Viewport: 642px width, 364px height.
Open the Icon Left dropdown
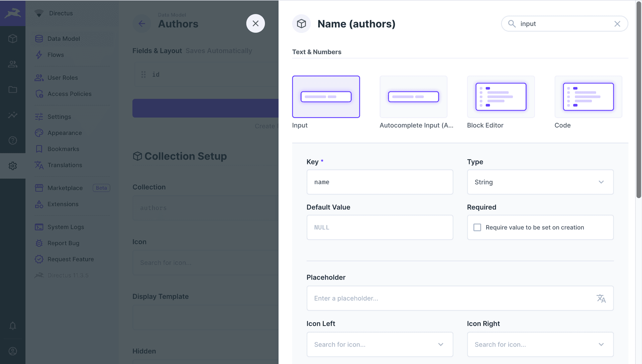[x=380, y=344]
